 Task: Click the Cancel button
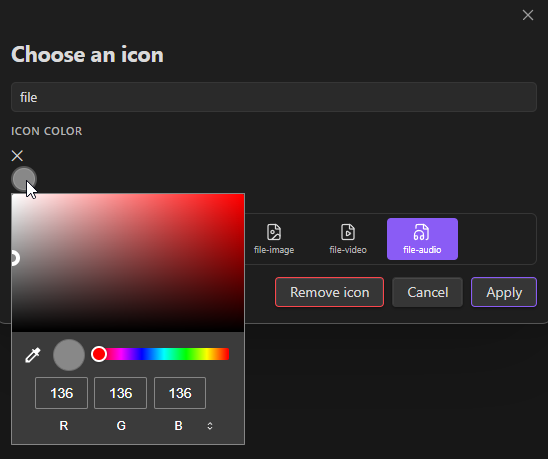[427, 292]
